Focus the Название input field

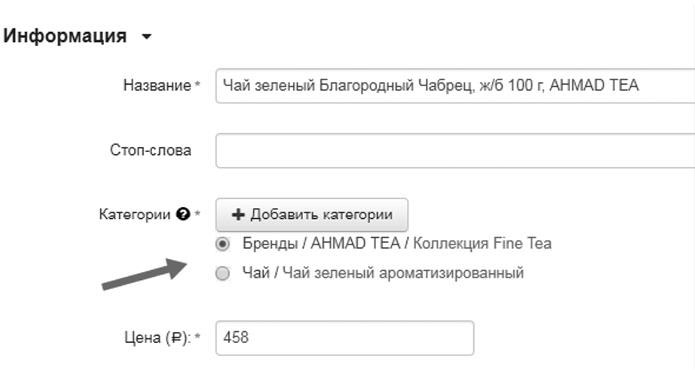coord(455,86)
